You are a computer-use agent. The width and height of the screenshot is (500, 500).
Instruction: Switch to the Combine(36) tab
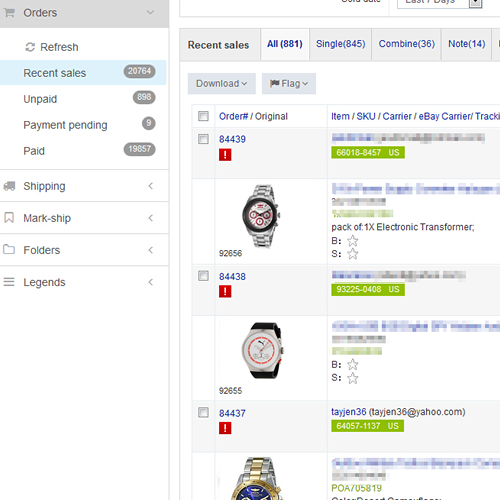pyautogui.click(x=406, y=44)
